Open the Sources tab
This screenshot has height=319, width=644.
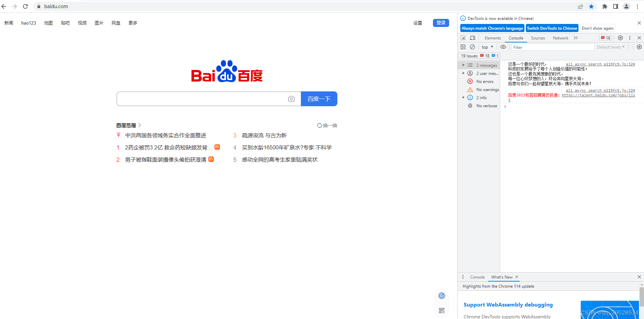[x=538, y=38]
